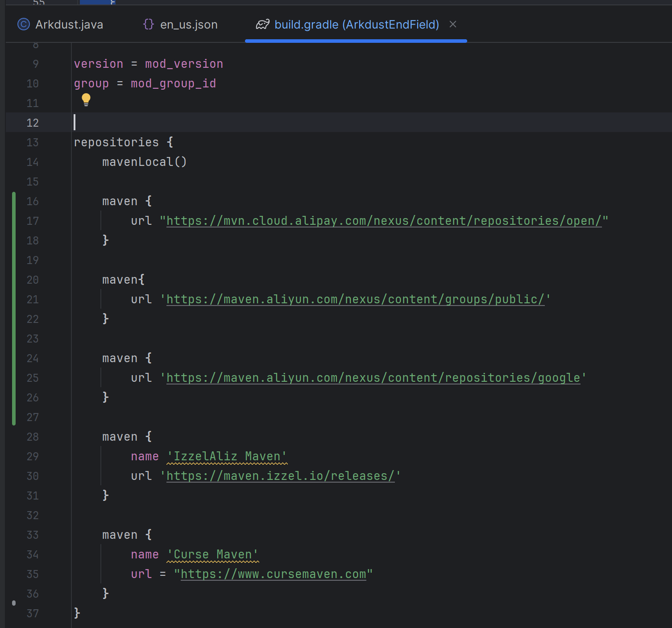
Task: Open the maven.izzel.io releases URL
Action: pos(280,476)
